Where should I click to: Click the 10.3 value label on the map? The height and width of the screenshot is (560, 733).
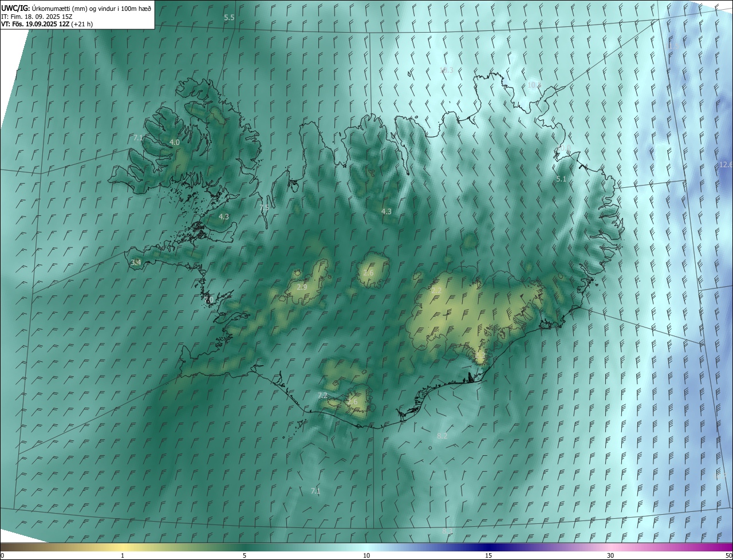pyautogui.click(x=446, y=70)
